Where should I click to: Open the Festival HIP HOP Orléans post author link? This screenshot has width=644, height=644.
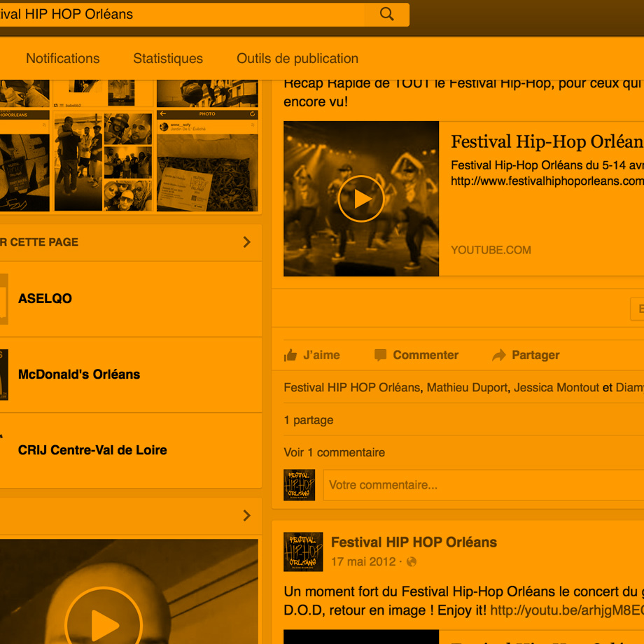click(x=414, y=542)
